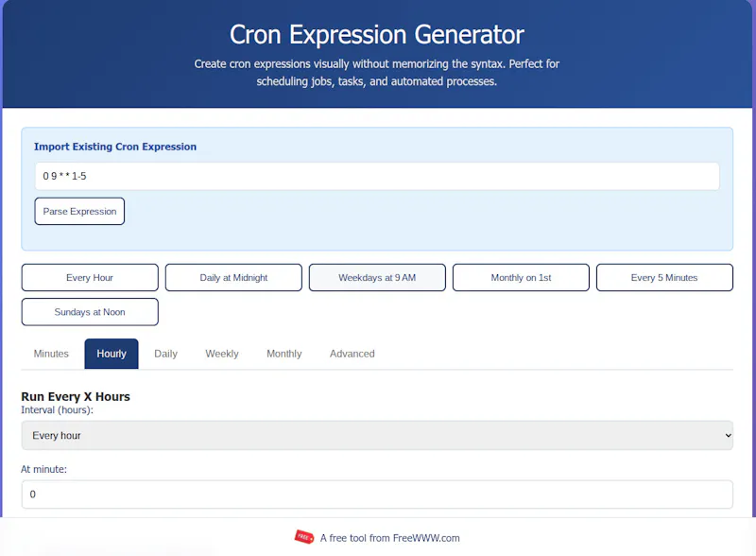Click the Parse Expression button
This screenshot has width=756, height=556.
[79, 212]
